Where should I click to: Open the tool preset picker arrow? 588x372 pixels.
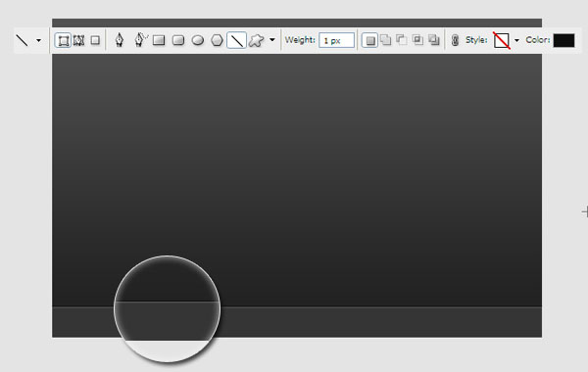(38, 40)
